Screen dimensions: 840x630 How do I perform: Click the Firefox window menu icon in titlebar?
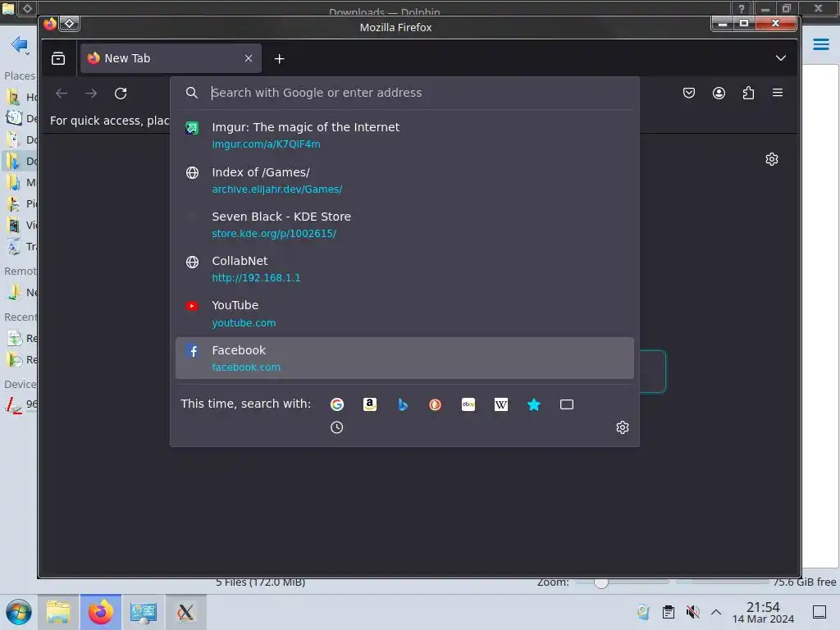tap(50, 24)
